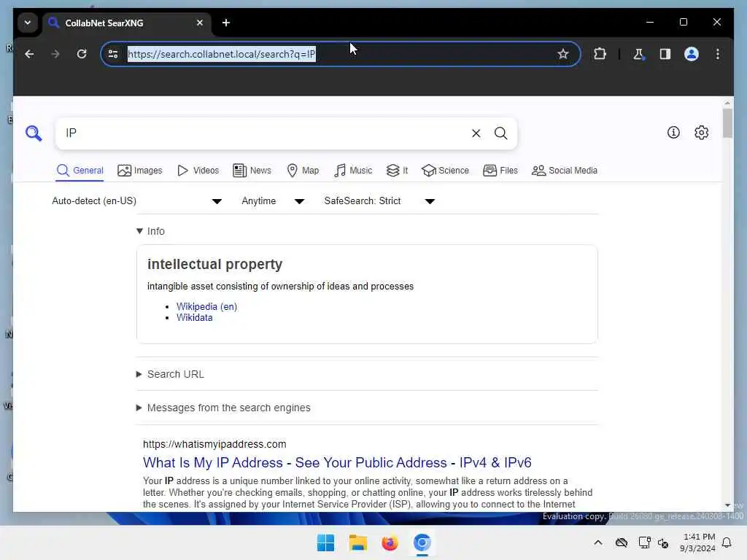Click the network display tray icon
This screenshot has height=560, width=747.
tap(645, 542)
